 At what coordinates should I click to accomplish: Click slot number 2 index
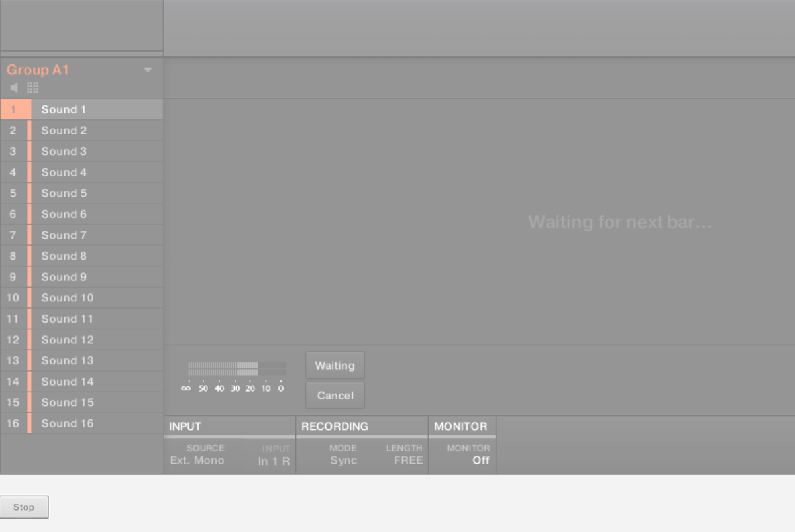13,131
